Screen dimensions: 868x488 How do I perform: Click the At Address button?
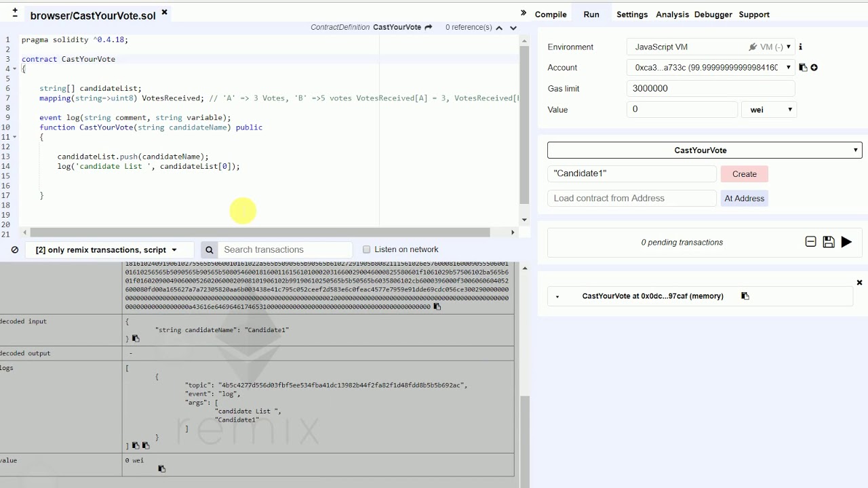(745, 199)
